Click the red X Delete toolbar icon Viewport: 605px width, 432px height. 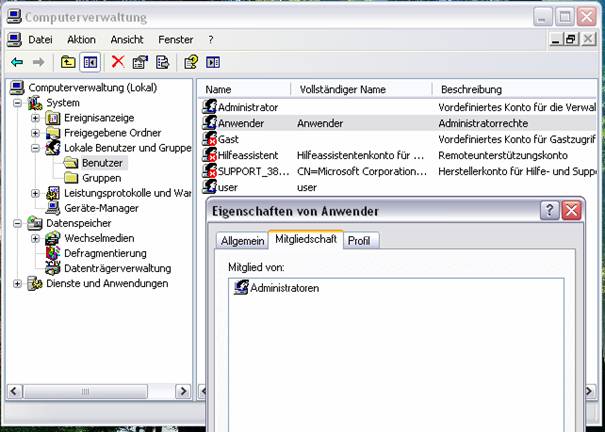118,61
